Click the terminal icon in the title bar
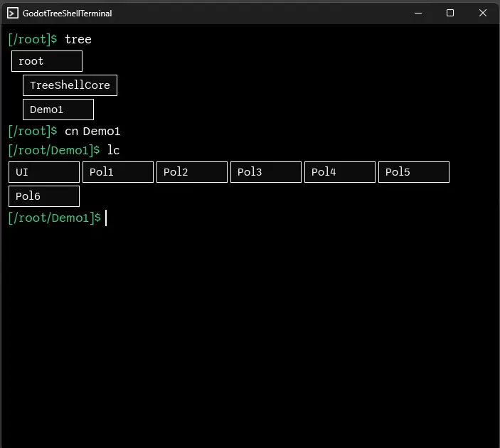This screenshot has width=500, height=448. [12, 13]
